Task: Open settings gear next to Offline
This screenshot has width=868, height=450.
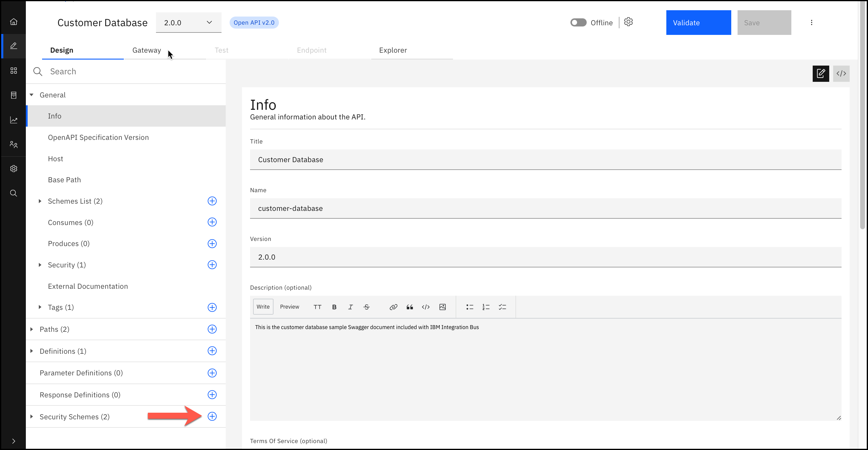Action: coord(628,22)
